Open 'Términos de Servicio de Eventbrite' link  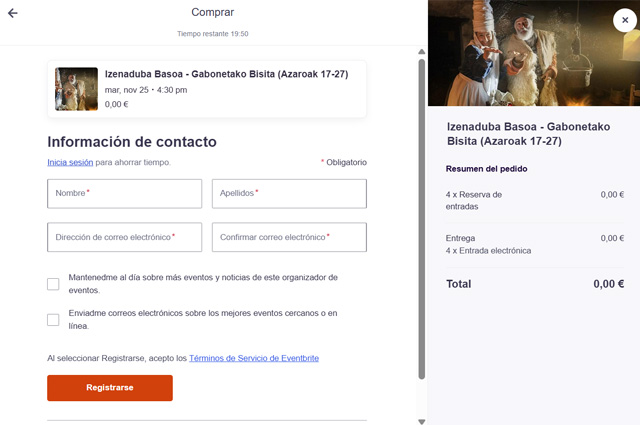tap(254, 358)
